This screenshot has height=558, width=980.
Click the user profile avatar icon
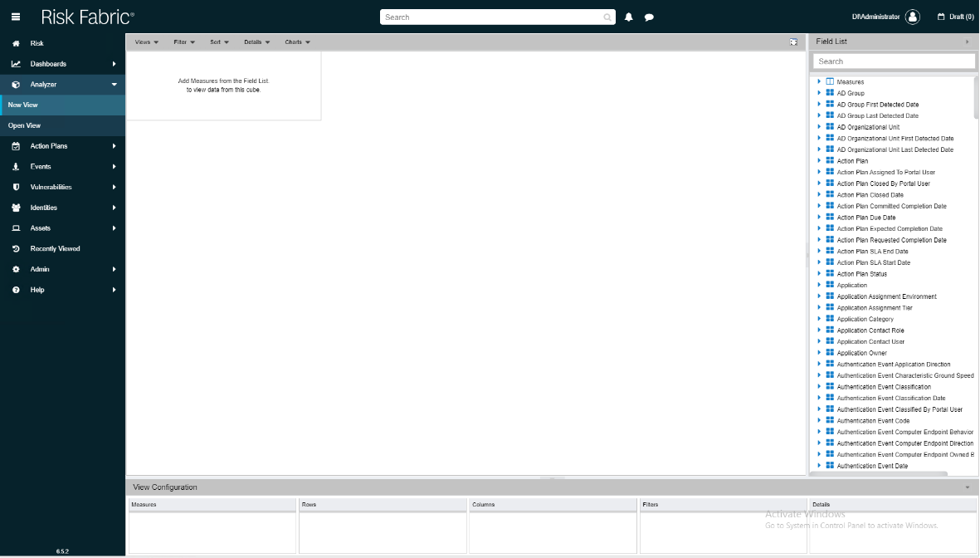click(x=913, y=17)
